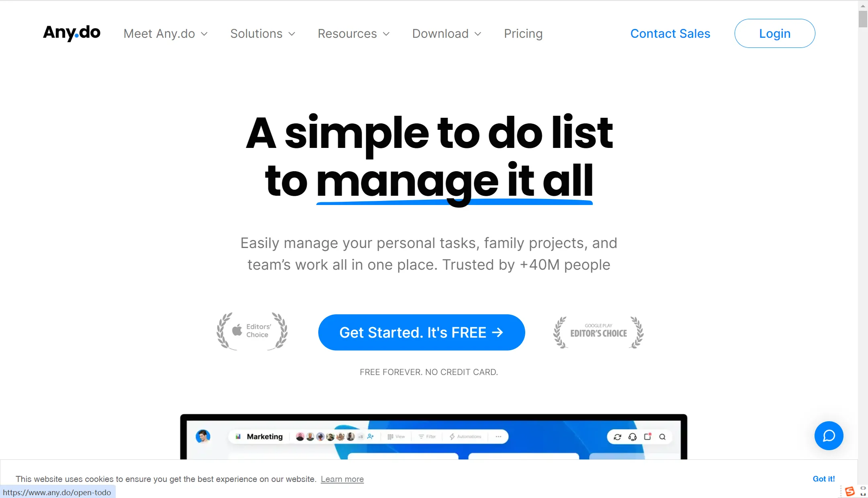Click Contact Sales link
868x498 pixels.
coord(670,33)
